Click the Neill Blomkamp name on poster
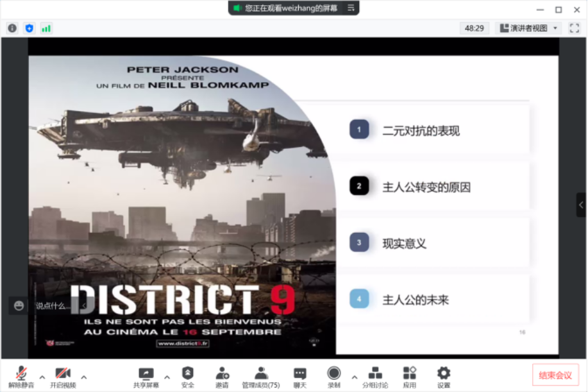Screen dimensions: 588x392 pos(208,85)
